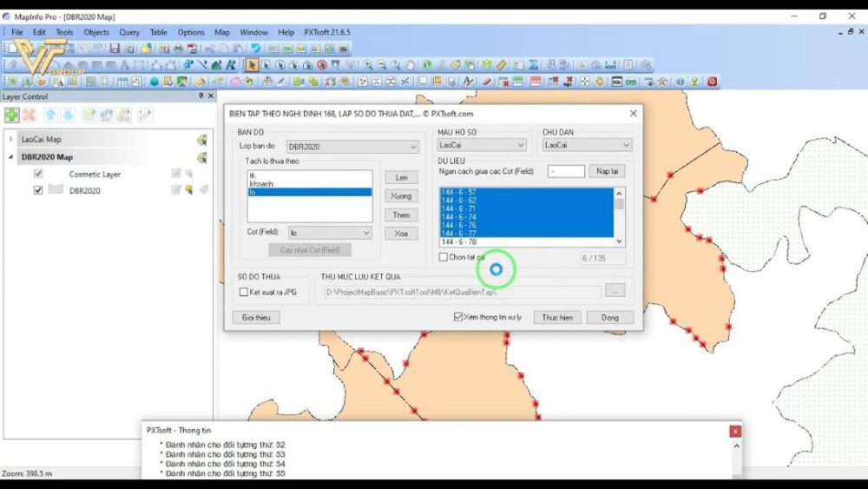The image size is (868, 489).
Task: Expand the LaoCai Map tree node
Action: (x=10, y=139)
